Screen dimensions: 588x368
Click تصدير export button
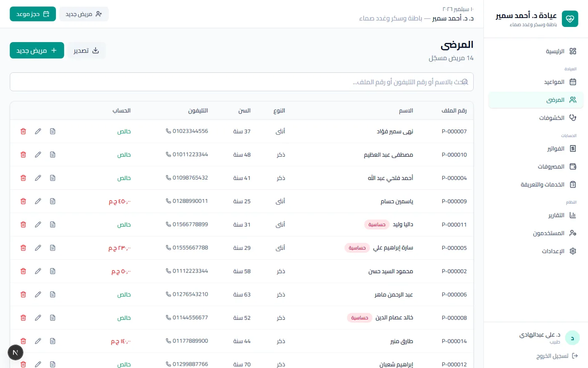87,50
